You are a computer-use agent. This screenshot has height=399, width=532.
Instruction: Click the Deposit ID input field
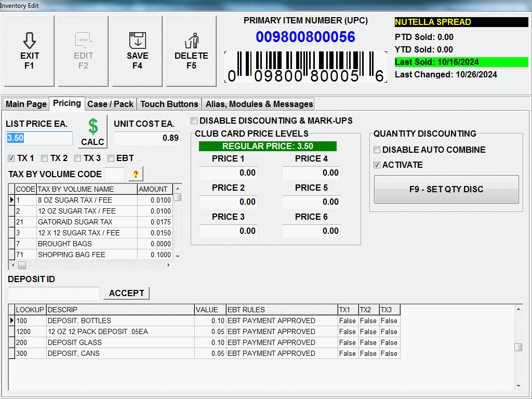click(52, 294)
